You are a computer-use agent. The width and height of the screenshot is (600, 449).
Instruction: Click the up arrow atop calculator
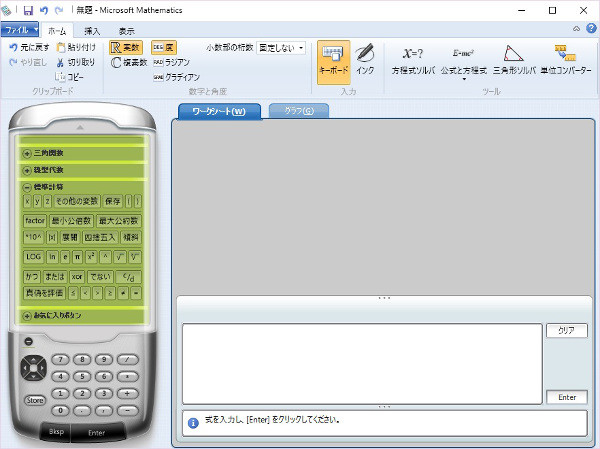click(x=80, y=127)
